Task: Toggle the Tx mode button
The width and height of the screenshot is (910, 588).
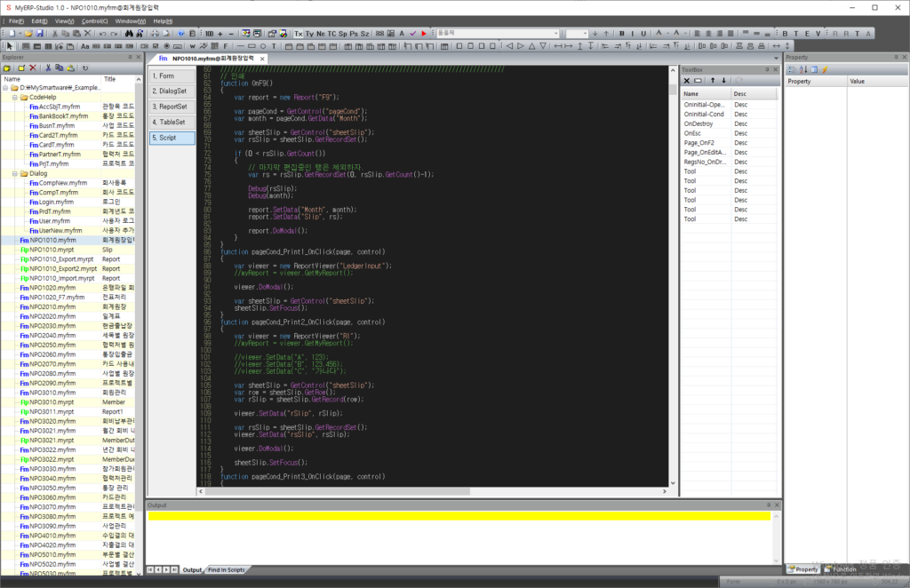Action: (299, 34)
